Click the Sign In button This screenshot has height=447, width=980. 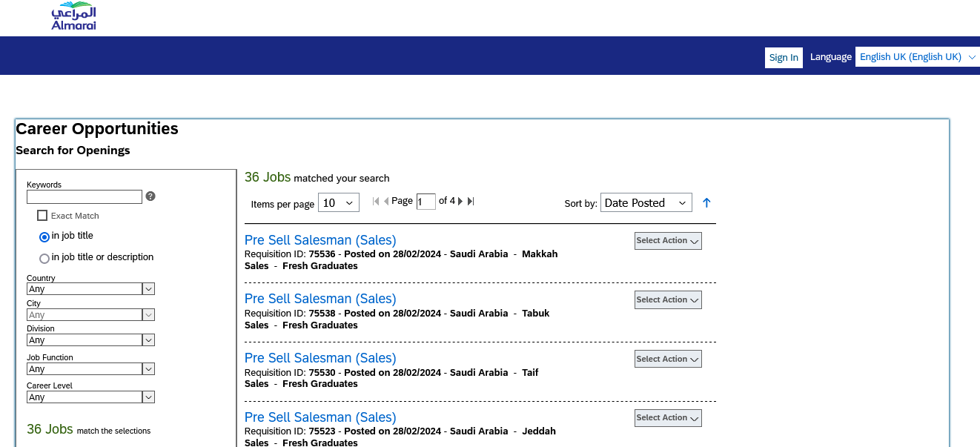(x=784, y=58)
